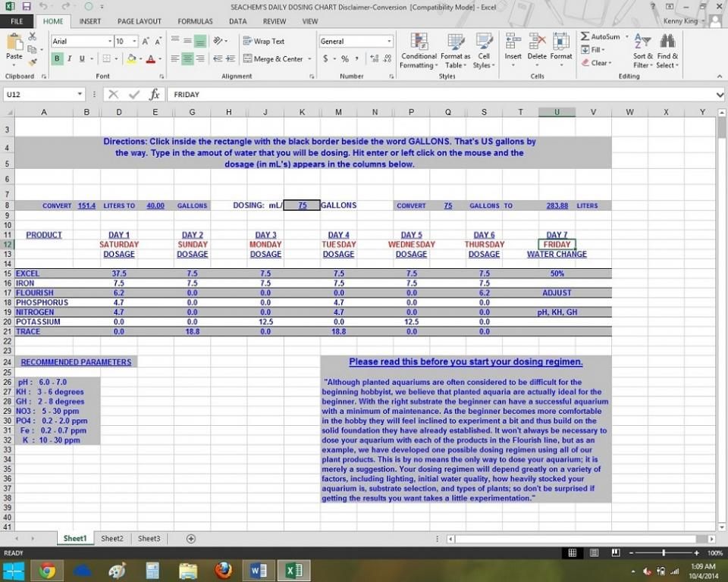Click the AutoSum sigma icon
Image resolution: width=728 pixels, height=582 pixels.
pos(585,36)
